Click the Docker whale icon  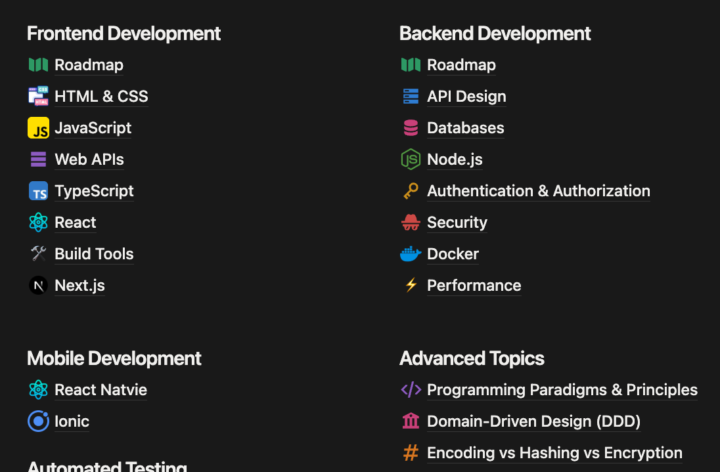[411, 253]
